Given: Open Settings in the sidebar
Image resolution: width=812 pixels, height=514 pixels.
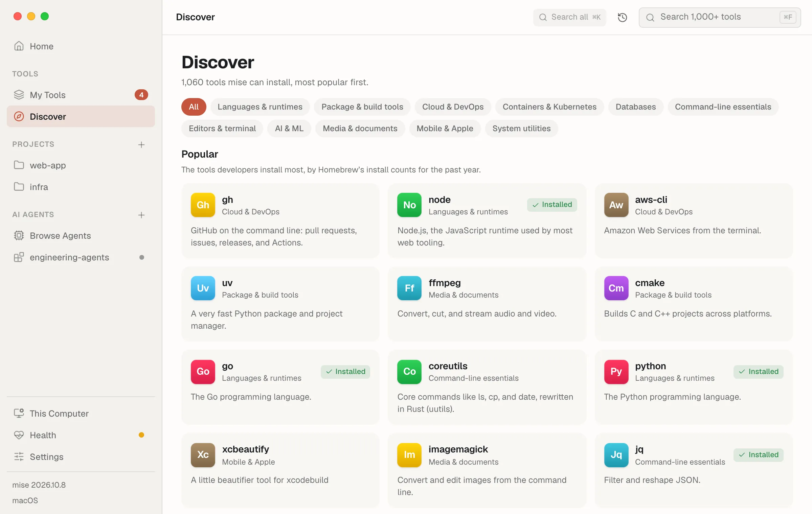Looking at the screenshot, I should pyautogui.click(x=81, y=457).
